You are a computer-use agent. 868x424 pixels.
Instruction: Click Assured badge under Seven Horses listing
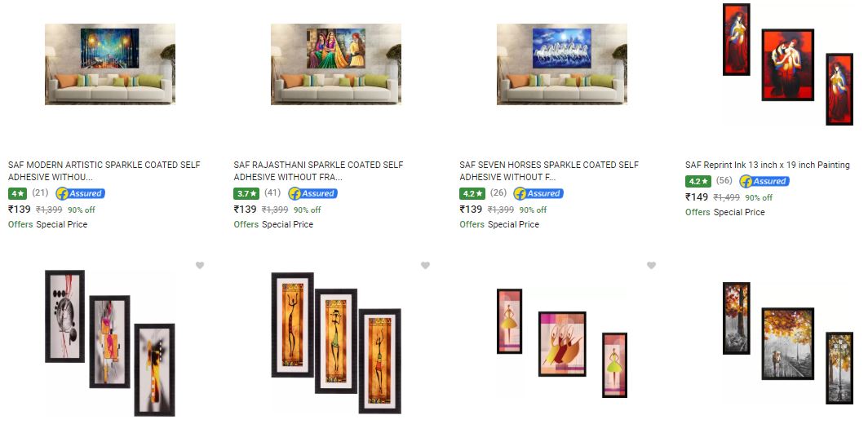[538, 194]
